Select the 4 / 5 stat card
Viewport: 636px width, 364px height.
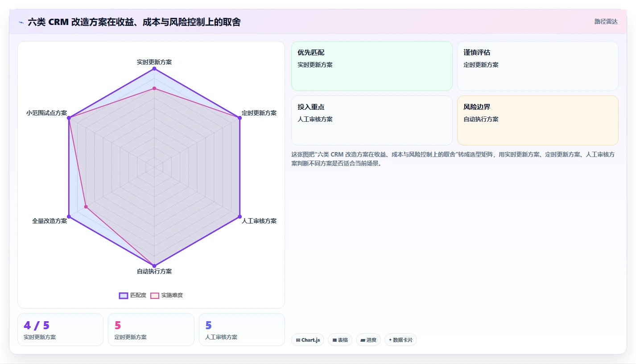(x=60, y=330)
